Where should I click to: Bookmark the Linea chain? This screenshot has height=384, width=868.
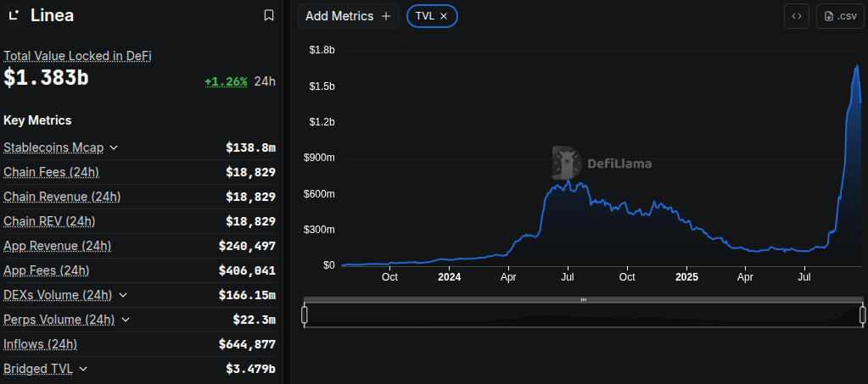(269, 15)
